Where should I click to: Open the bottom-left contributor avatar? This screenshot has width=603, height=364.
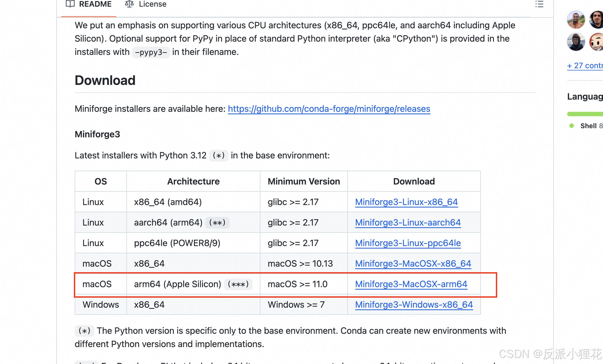click(x=576, y=42)
